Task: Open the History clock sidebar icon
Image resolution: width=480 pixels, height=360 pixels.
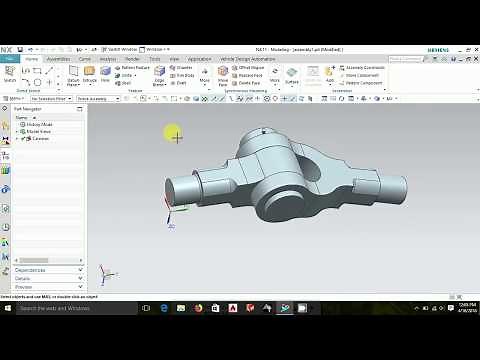Action: [x=5, y=227]
